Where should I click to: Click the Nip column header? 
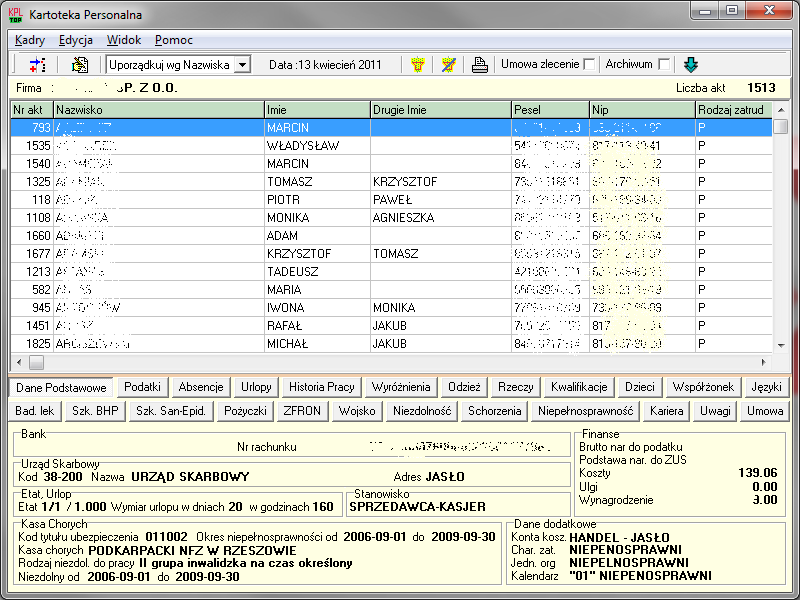point(643,110)
